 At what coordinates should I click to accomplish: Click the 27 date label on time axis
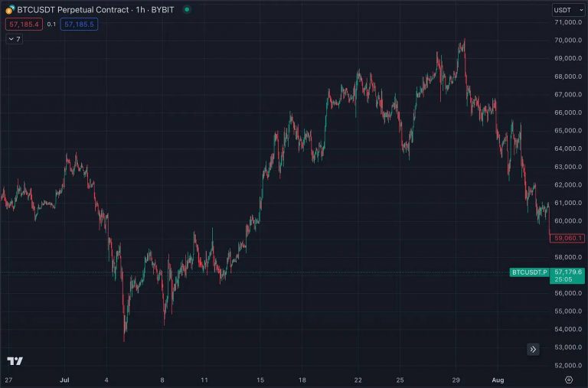click(x=8, y=380)
